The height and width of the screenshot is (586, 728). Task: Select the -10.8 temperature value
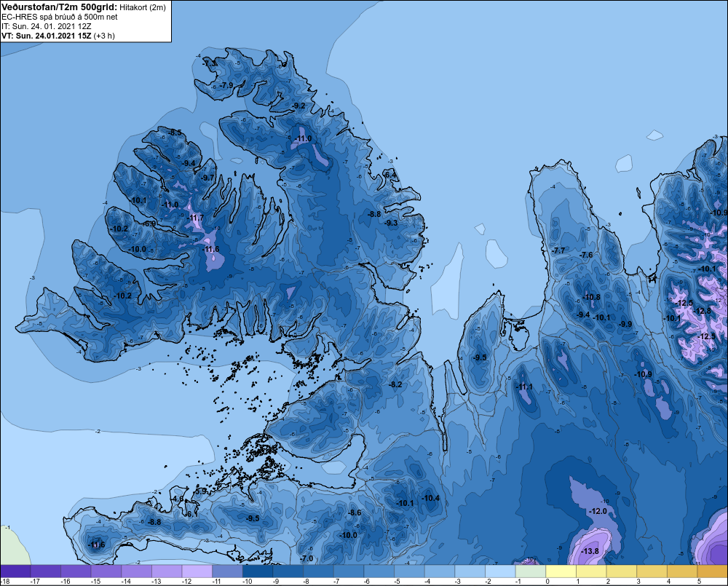pyautogui.click(x=591, y=297)
